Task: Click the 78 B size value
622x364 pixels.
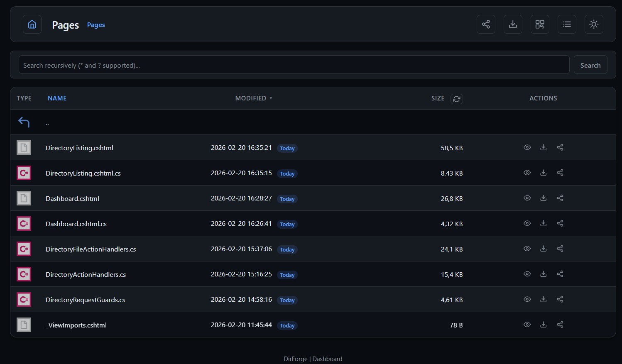Action: 456,325
